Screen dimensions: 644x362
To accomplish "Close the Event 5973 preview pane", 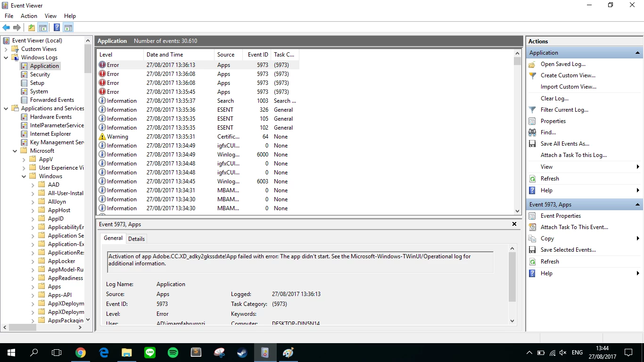I will pos(514,224).
